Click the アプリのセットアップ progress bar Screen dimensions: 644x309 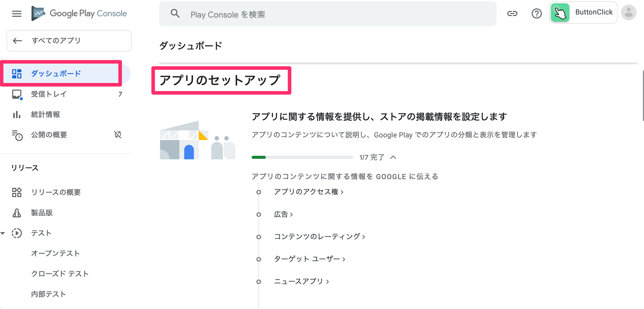point(303,157)
